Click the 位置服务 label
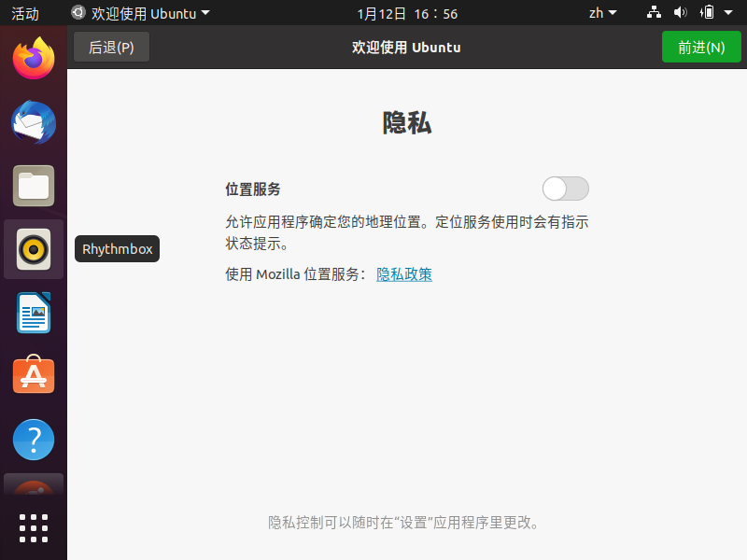Viewport: 747px width, 560px height. (252, 189)
